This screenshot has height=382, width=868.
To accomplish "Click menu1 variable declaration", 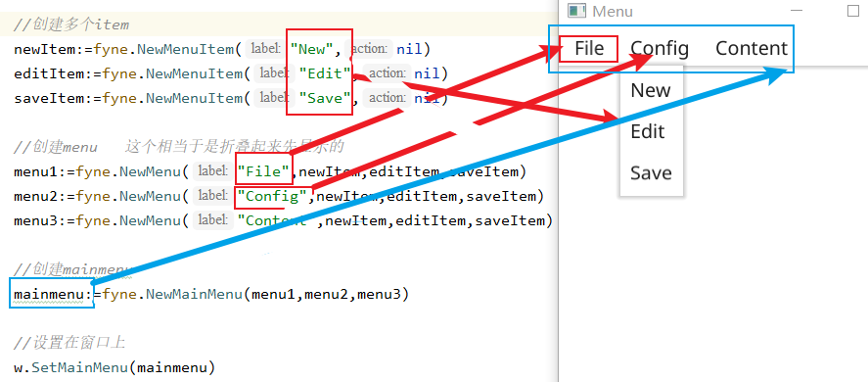I will (35, 171).
